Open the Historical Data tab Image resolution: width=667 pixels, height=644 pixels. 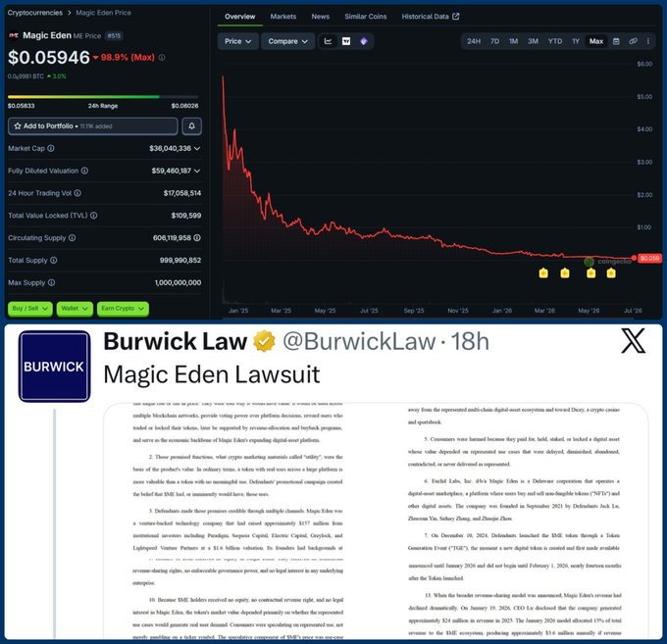(430, 16)
